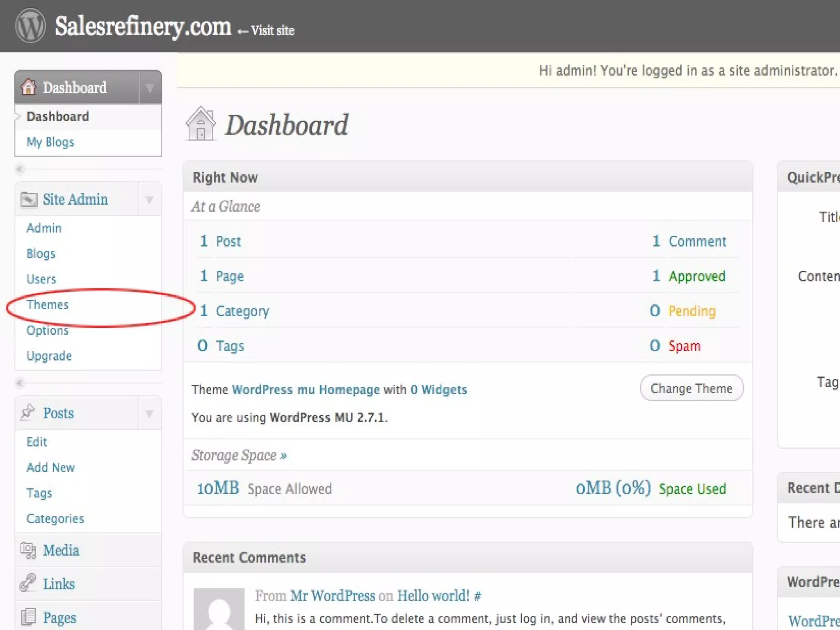Click the commenter avatar thumbnail
840x630 pixels.
point(219,609)
